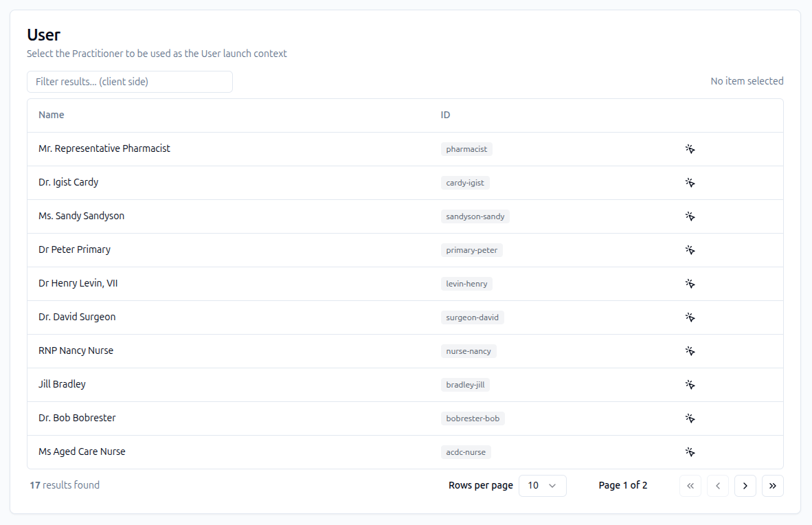Image resolution: width=812 pixels, height=525 pixels.
Task: Click the Dr. David Surgeon name cell
Action: click(x=77, y=317)
